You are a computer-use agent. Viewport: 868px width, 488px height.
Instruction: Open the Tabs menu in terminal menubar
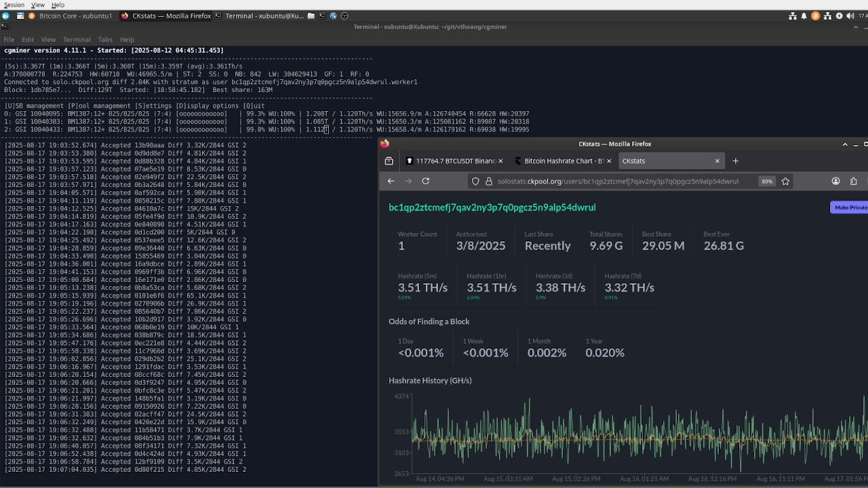(105, 39)
